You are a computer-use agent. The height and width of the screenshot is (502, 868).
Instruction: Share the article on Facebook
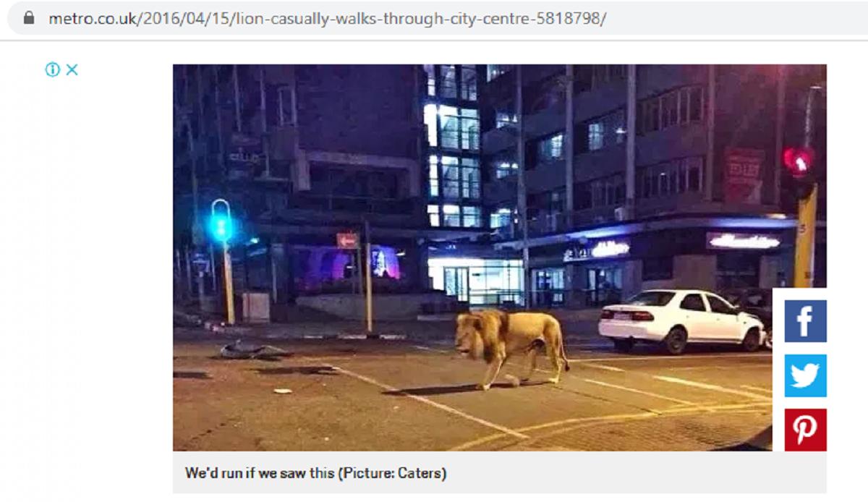click(805, 321)
